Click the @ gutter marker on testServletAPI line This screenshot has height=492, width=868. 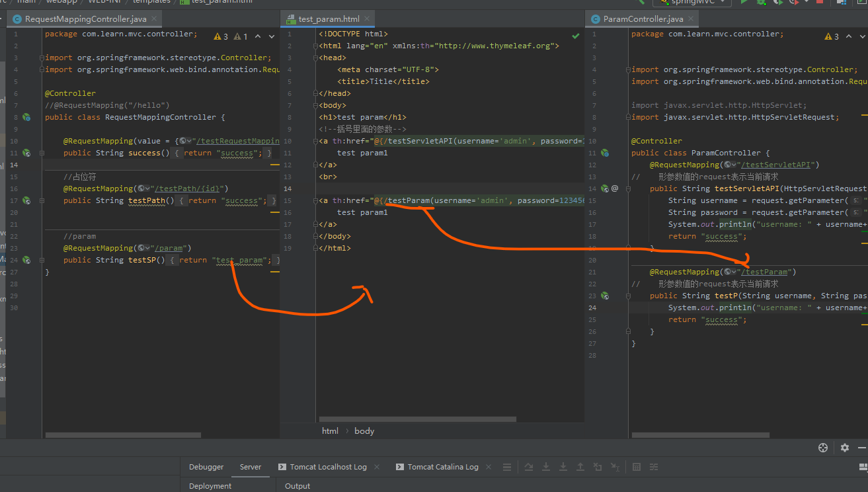click(x=615, y=188)
